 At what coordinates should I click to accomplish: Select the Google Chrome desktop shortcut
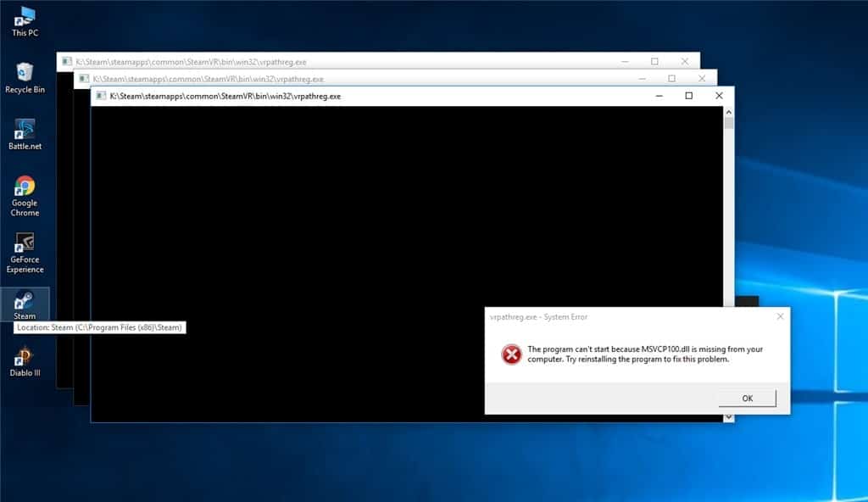25,196
